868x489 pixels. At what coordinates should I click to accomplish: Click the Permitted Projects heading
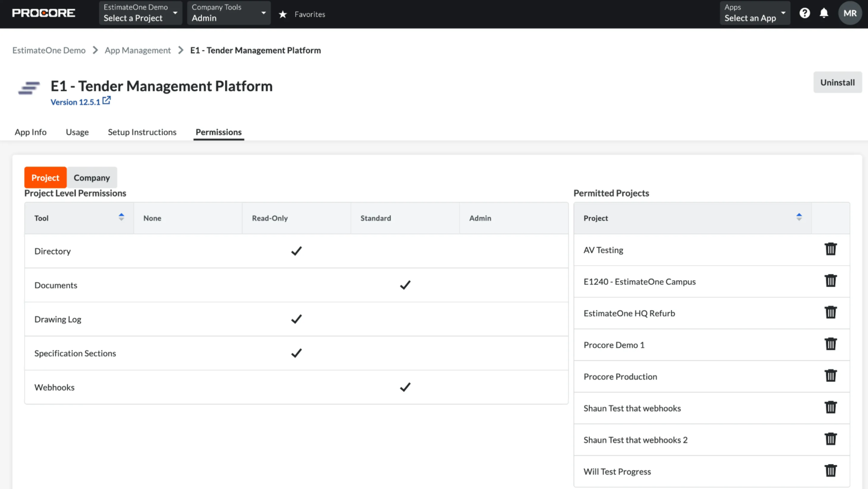[x=611, y=193]
